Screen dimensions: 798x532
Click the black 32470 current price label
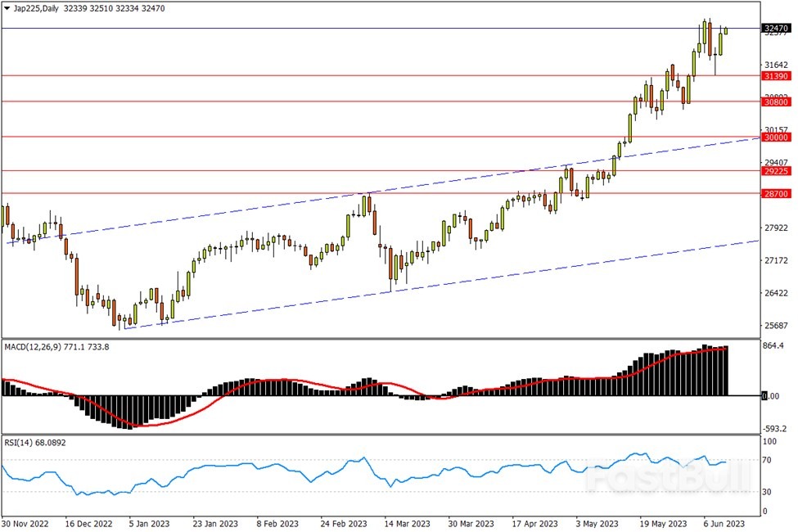click(776, 28)
